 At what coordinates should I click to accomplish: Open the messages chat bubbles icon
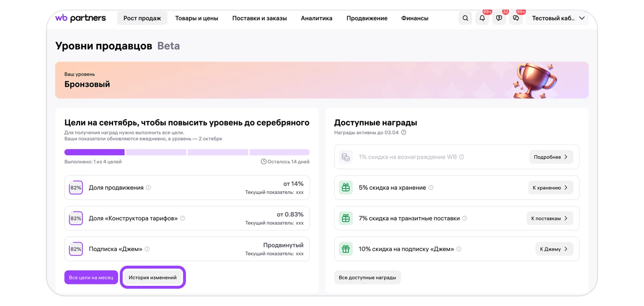(x=516, y=18)
